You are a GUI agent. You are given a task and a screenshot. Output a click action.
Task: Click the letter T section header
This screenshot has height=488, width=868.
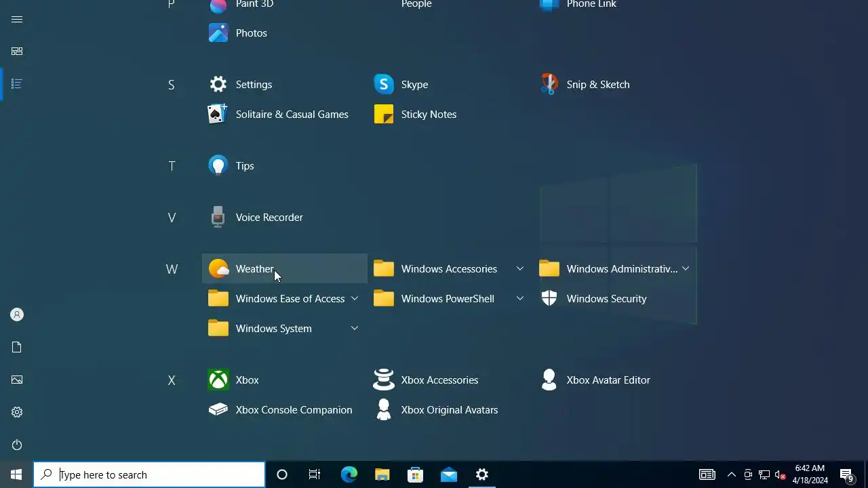pos(172,166)
